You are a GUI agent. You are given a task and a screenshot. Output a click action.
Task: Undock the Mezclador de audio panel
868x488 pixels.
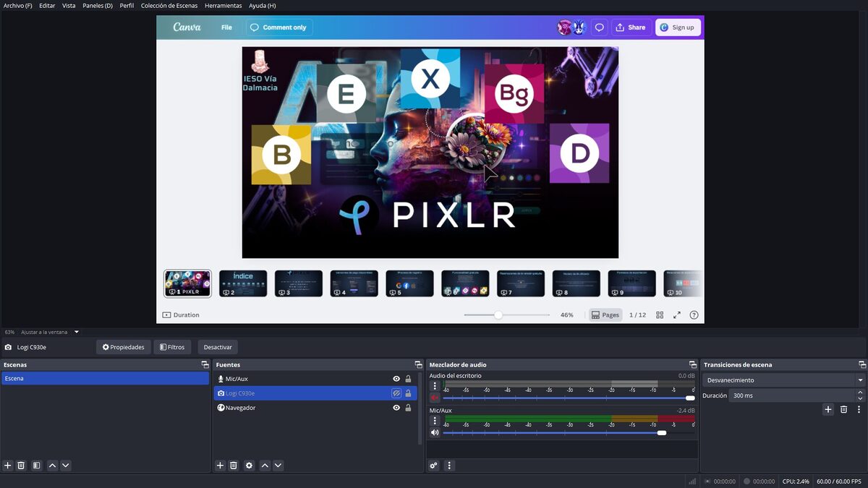point(693,364)
